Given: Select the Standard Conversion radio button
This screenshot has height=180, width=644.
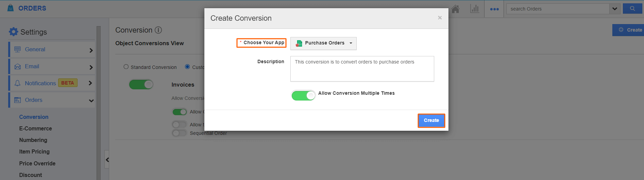Looking at the screenshot, I should [126, 67].
